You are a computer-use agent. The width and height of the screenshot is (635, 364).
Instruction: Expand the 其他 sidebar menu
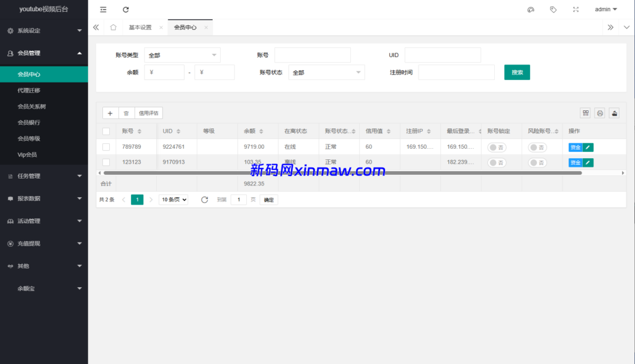tap(44, 266)
